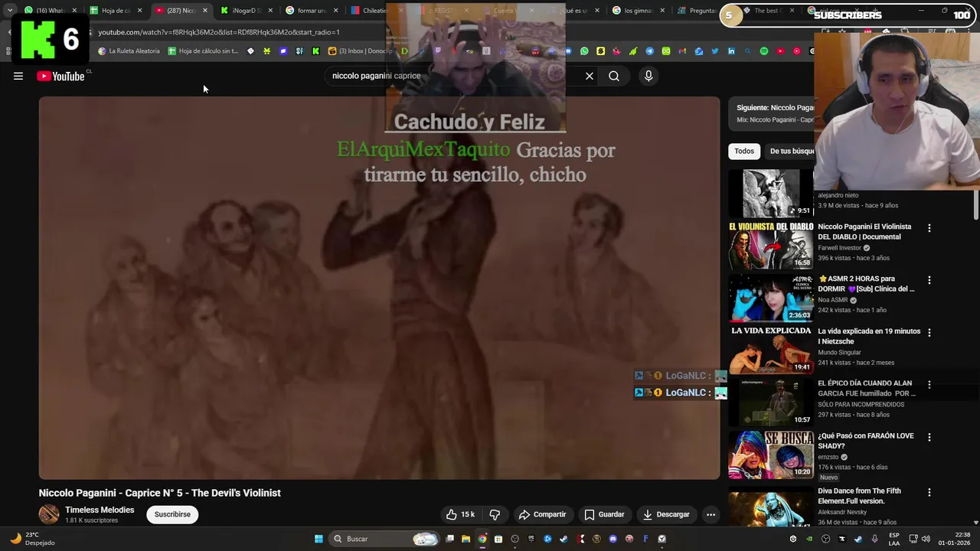This screenshot has width=980, height=551.
Task: Open the 'Hoja de cálculo sin t...' bookmark
Action: pos(203,51)
